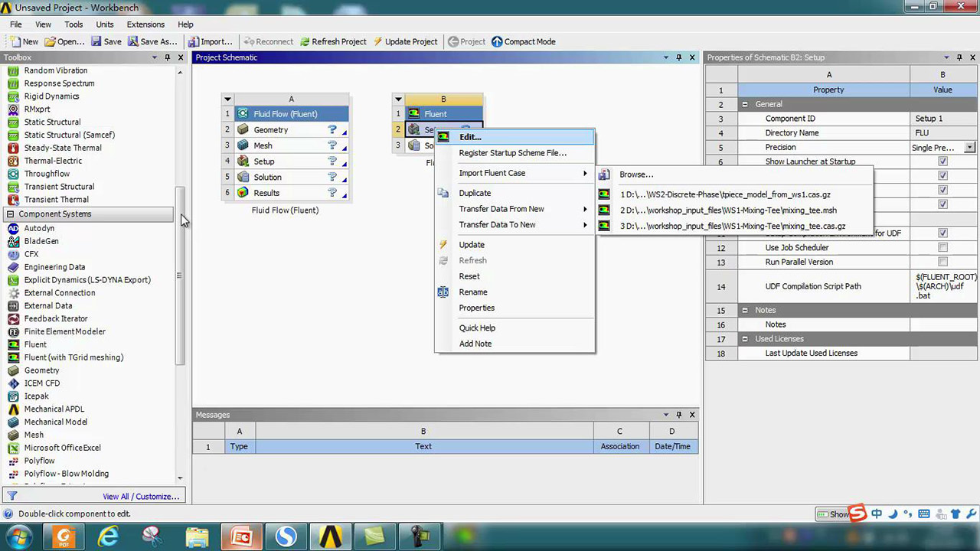
Task: Select Duplicate in the context menu
Action: click(514, 193)
